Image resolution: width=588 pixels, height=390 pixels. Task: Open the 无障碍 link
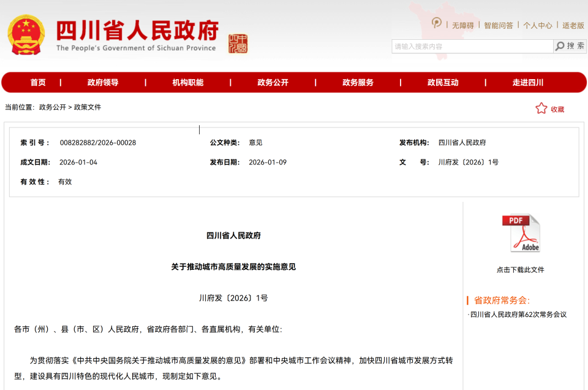[x=463, y=26]
